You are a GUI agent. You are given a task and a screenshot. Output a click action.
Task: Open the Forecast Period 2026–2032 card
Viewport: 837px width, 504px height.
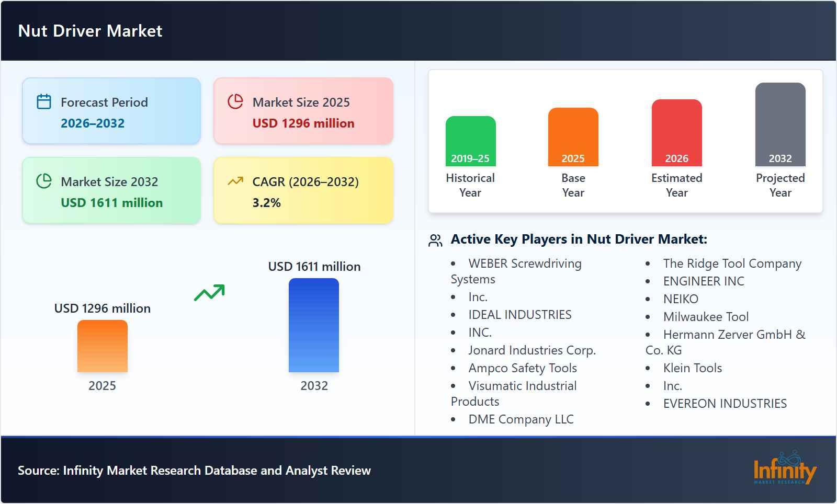(111, 111)
